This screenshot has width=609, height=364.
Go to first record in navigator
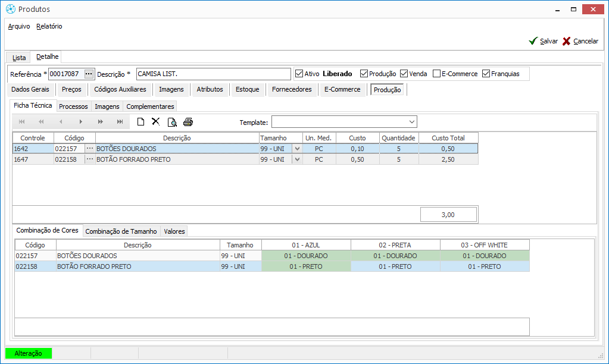tap(22, 122)
